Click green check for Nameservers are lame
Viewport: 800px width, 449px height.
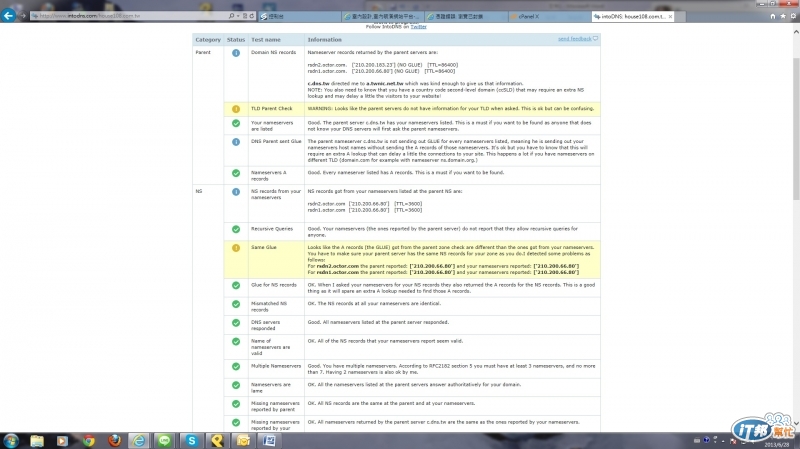point(236,385)
